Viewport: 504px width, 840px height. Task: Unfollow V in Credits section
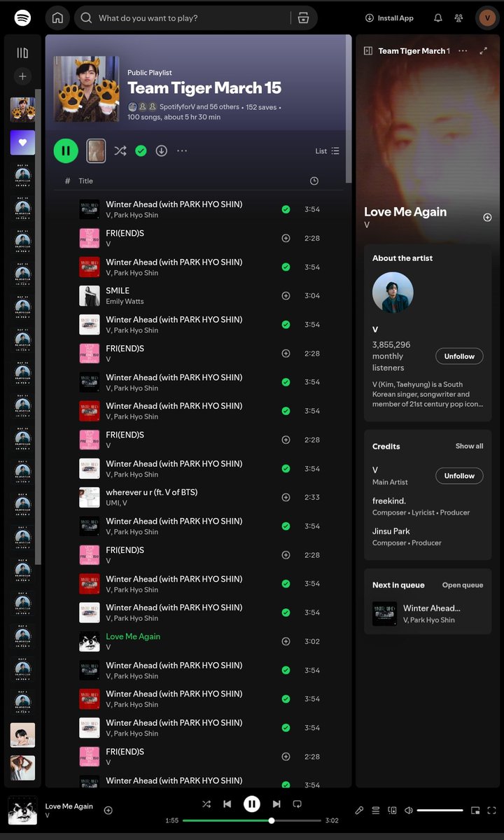pos(459,476)
